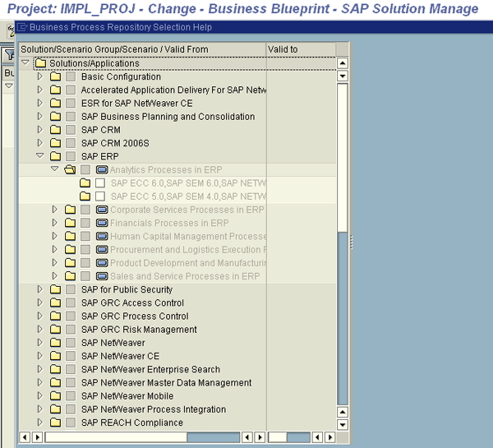Click the scroll-left arrow at the tree's bottom left
This screenshot has width=493, height=448.
(x=25, y=437)
